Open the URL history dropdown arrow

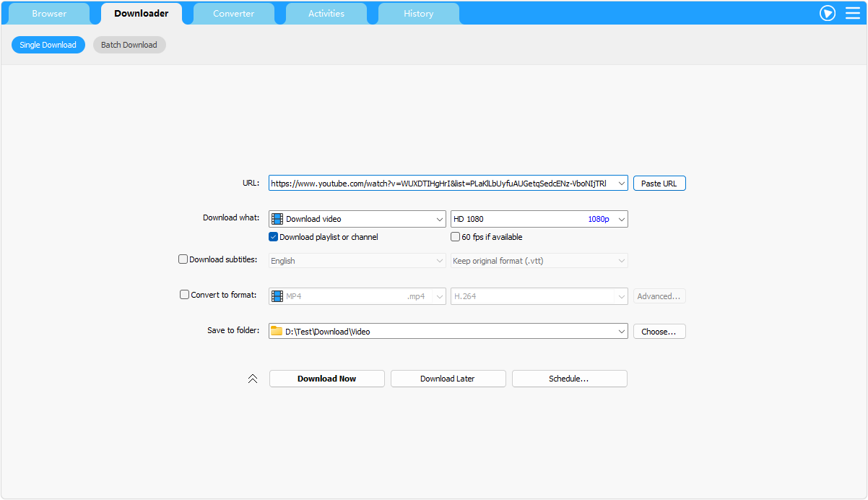[621, 184]
